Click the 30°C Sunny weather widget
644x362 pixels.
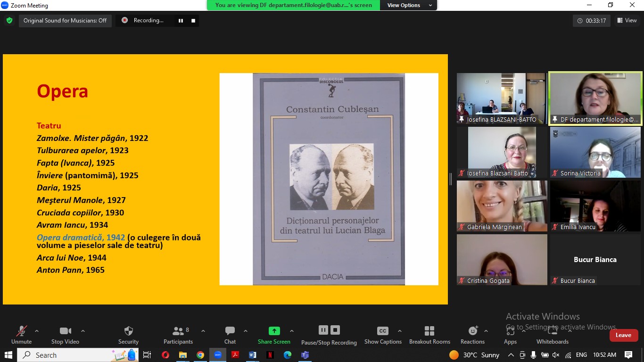(474, 355)
